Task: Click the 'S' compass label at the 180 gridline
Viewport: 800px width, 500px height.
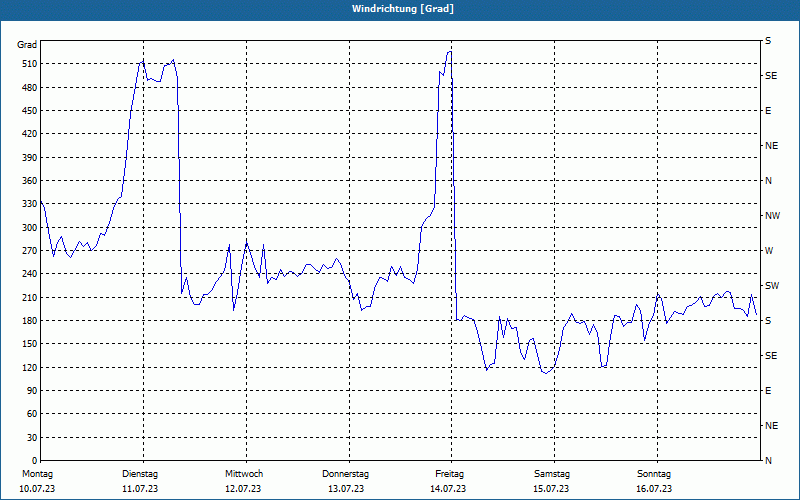Action: [x=768, y=321]
